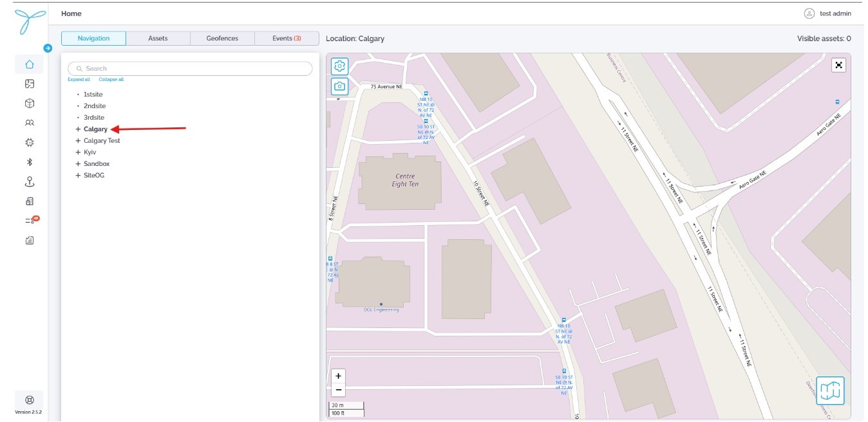
Task: Open the floor plan icon in sidebar
Action: 29,84
